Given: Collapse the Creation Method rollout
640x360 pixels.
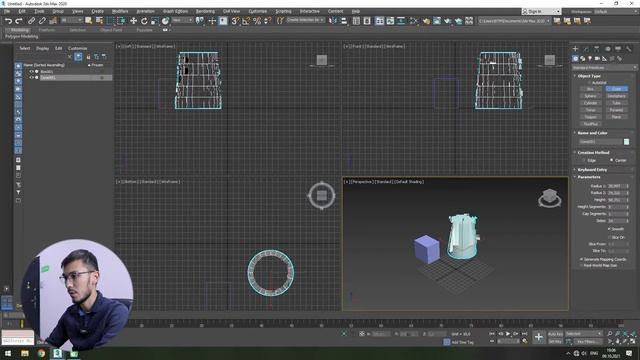Looking at the screenshot, I should (593, 153).
